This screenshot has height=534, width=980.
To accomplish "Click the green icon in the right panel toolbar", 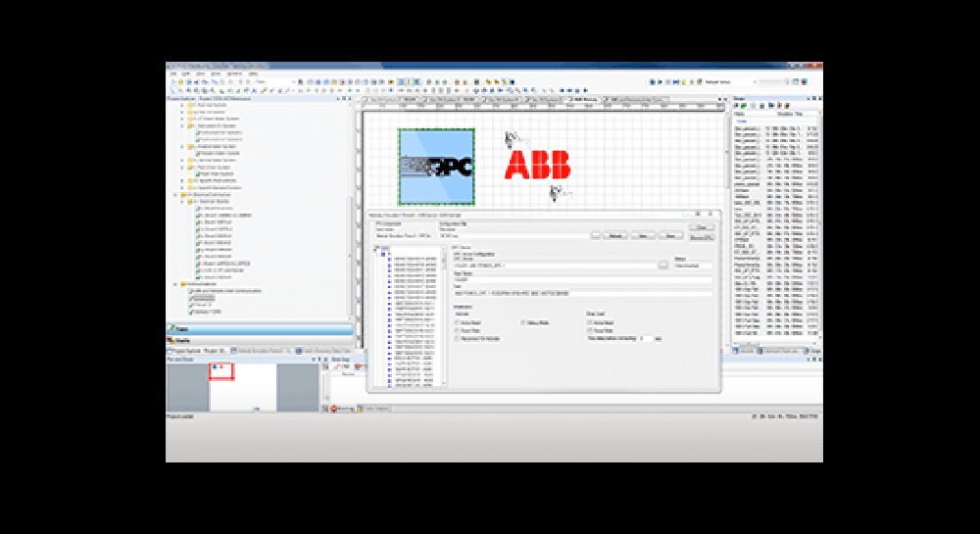I will 744,106.
